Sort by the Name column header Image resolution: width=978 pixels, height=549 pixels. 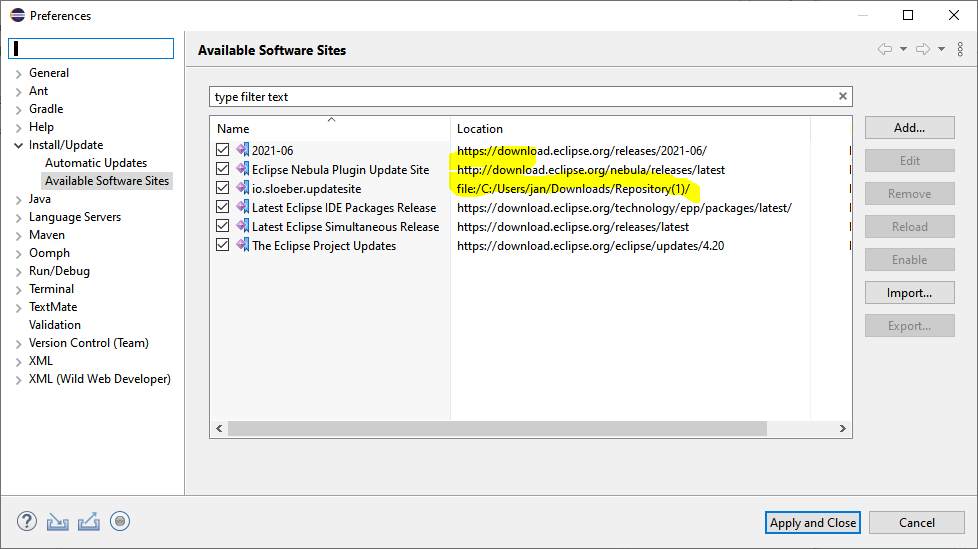pos(330,129)
